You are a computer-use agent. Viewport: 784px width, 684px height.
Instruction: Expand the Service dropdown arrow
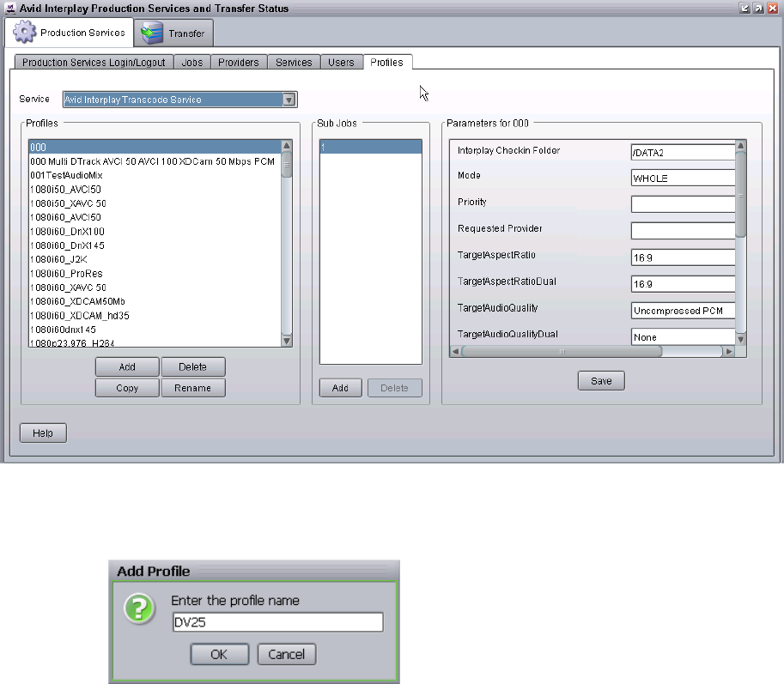tap(289, 100)
